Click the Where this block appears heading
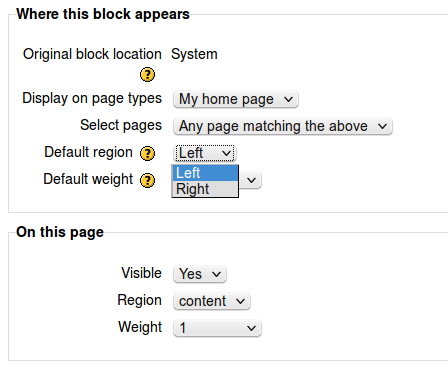The image size is (448, 366). (103, 14)
